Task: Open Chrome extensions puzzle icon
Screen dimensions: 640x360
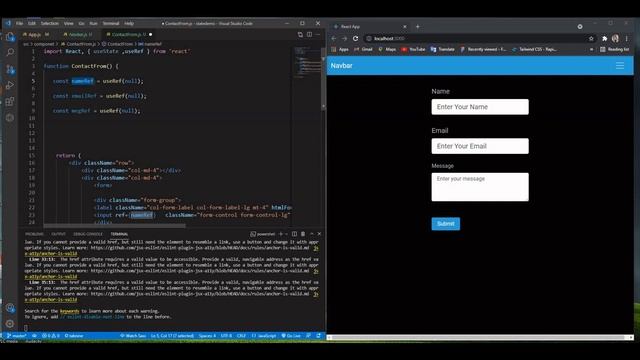Action: [x=604, y=38]
